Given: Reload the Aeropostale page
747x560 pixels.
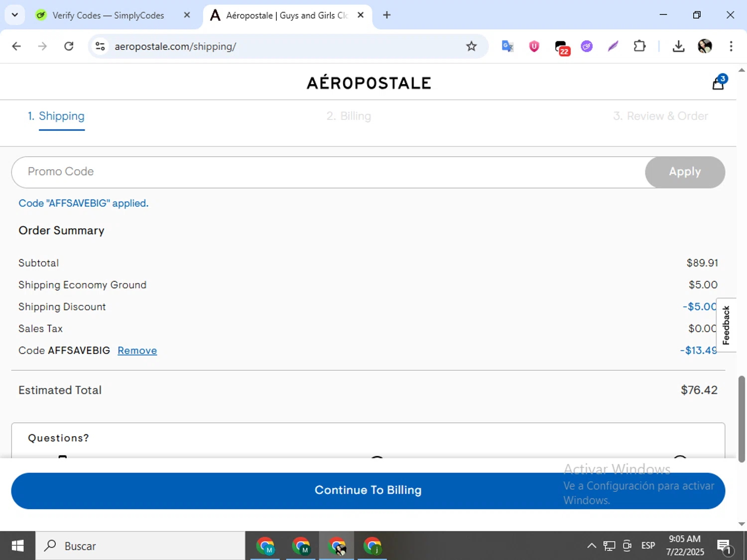Looking at the screenshot, I should (x=69, y=46).
